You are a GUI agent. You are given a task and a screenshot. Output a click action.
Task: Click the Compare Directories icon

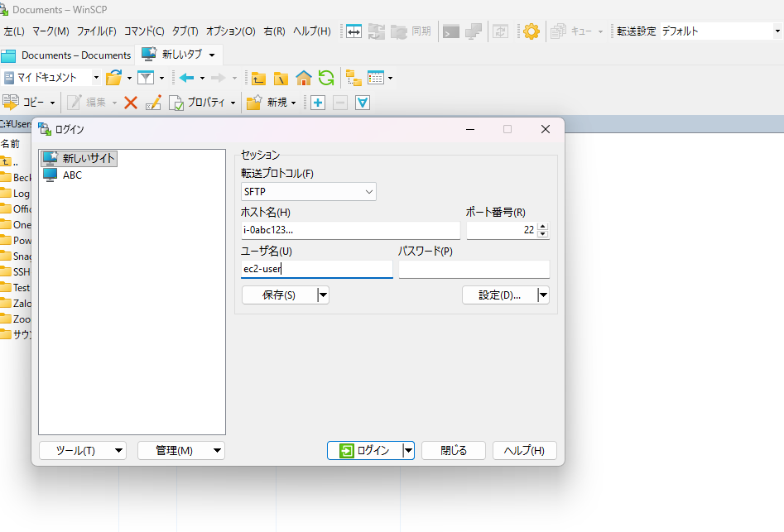[354, 31]
